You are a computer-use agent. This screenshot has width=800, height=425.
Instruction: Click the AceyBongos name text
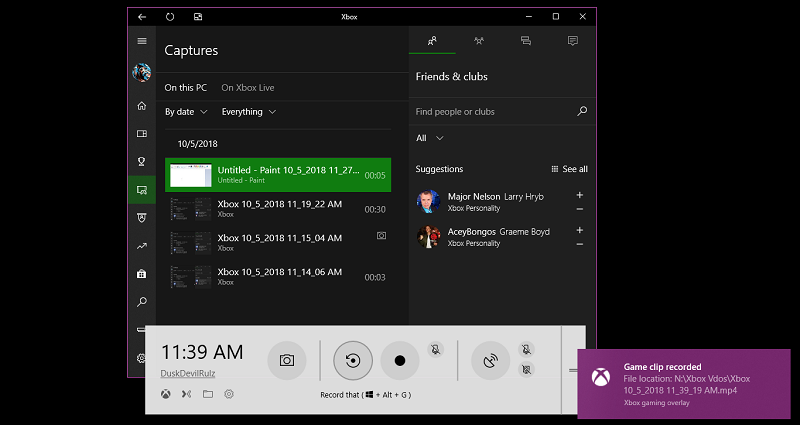coord(472,232)
